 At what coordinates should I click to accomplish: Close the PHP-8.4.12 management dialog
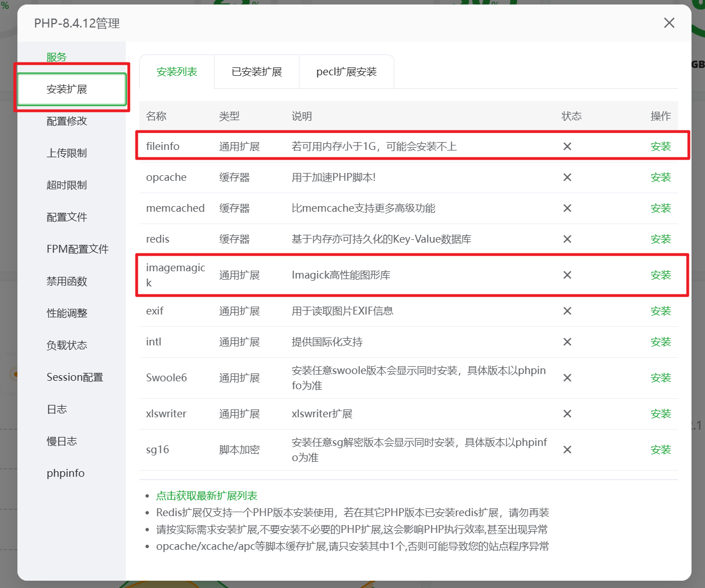668,23
